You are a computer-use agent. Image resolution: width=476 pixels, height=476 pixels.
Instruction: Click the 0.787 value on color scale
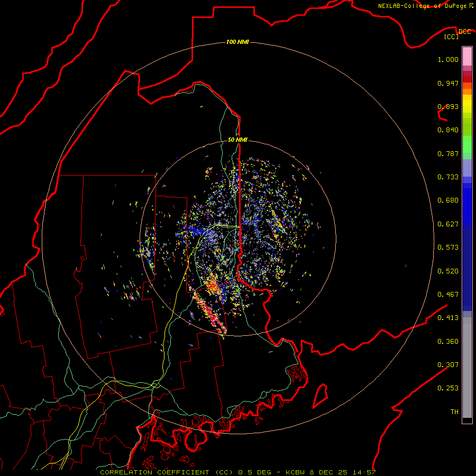448,153
